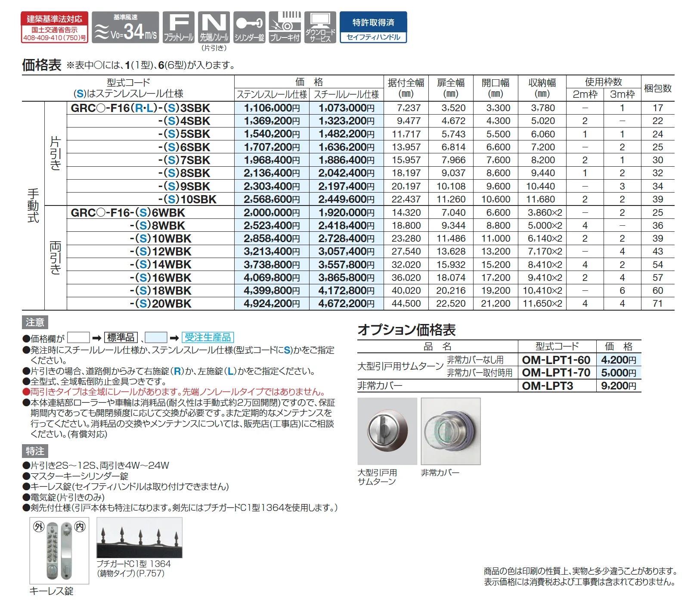Screen dimensions: 700x607
Task: Click the オプション価格表 heading
Action: tap(406, 330)
